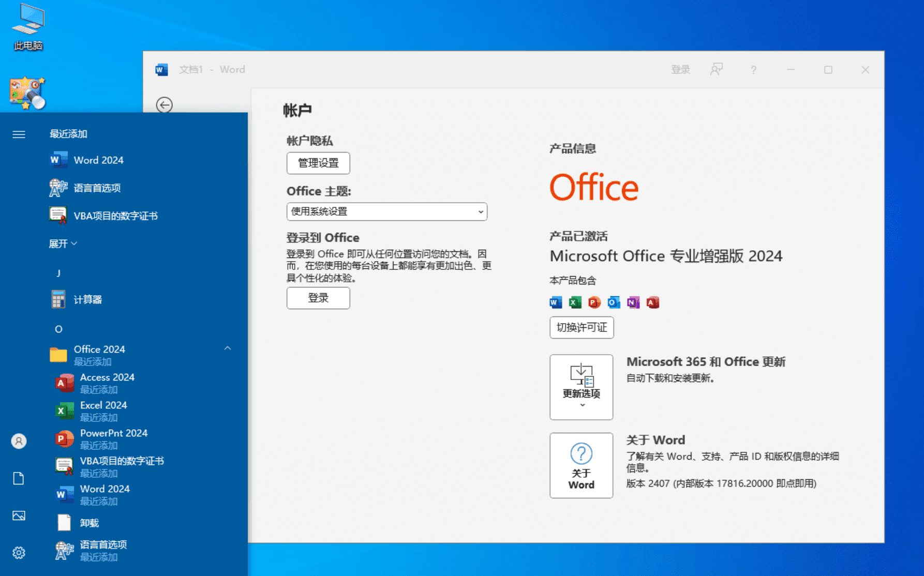Click the PowerPoint icon in product info
This screenshot has width=924, height=576.
pyautogui.click(x=593, y=302)
